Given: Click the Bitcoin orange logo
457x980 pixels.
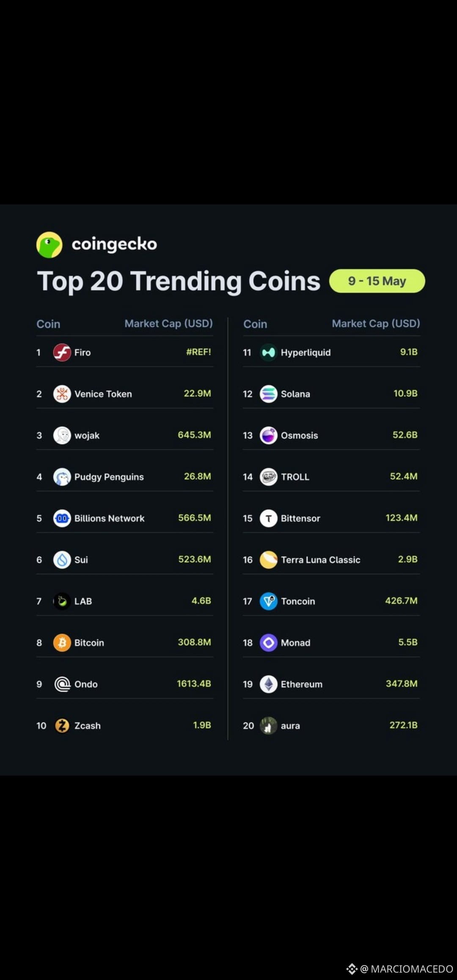Looking at the screenshot, I should (x=62, y=642).
